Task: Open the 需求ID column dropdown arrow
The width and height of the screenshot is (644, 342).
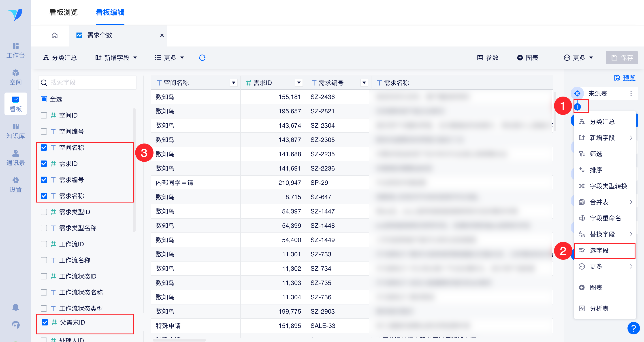Action: click(x=299, y=83)
